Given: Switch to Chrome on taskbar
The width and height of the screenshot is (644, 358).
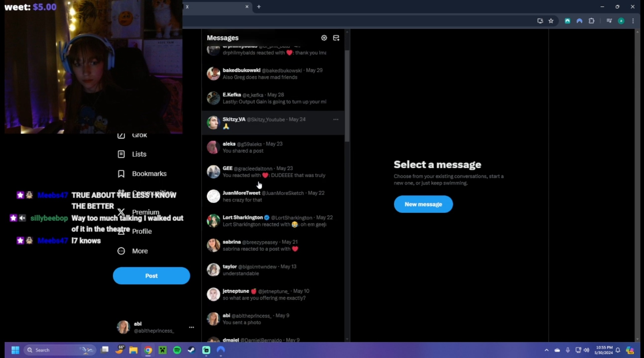Looking at the screenshot, I should pyautogui.click(x=148, y=350).
